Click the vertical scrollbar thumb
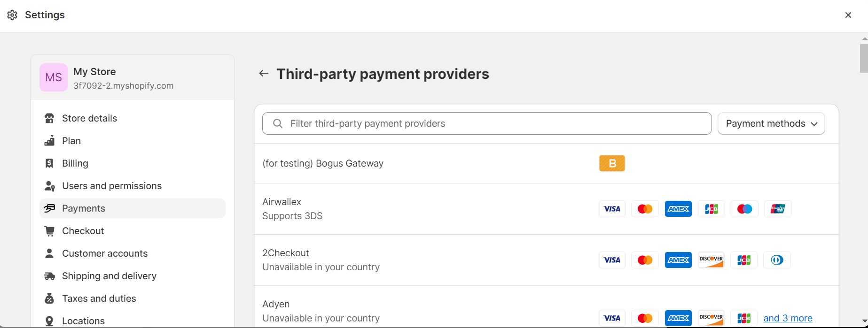 click(x=864, y=58)
